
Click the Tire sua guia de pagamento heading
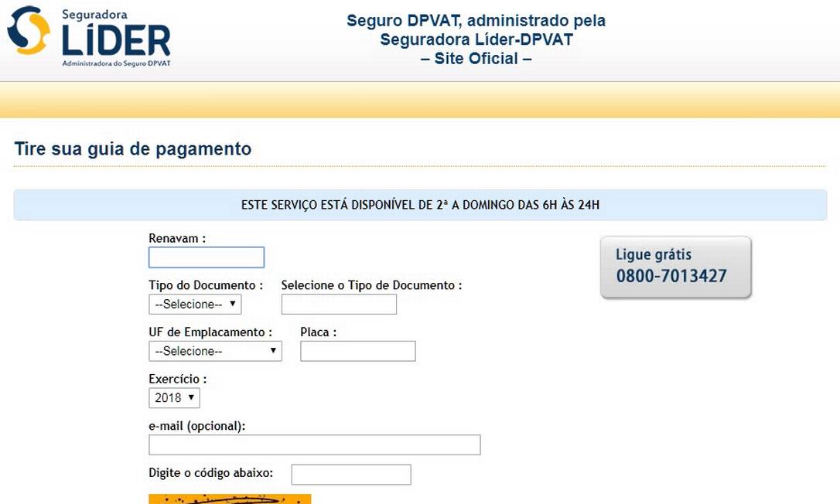pyautogui.click(x=132, y=148)
